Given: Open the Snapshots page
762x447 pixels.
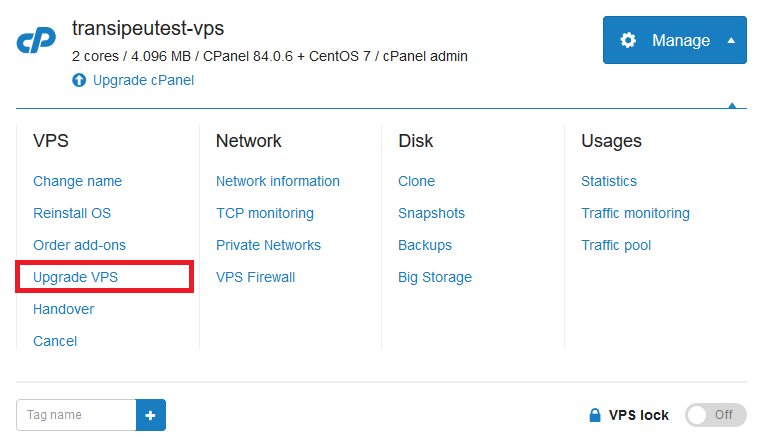Looking at the screenshot, I should pyautogui.click(x=432, y=213).
